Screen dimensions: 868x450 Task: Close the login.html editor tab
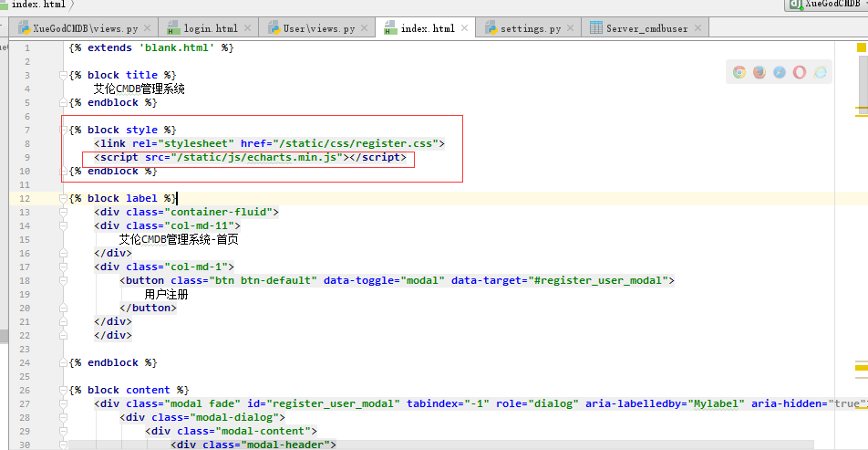click(x=247, y=27)
